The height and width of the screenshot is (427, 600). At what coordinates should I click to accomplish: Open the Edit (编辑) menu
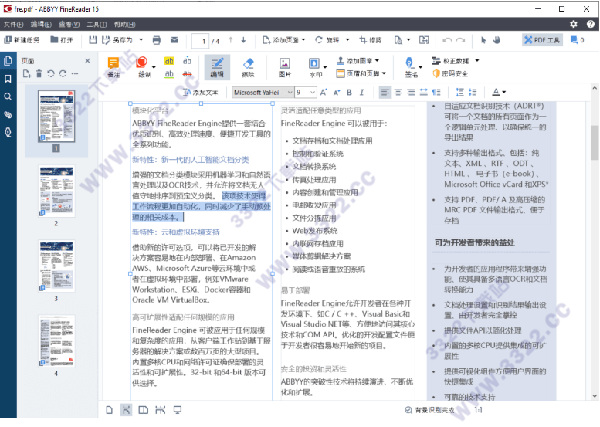(x=41, y=24)
